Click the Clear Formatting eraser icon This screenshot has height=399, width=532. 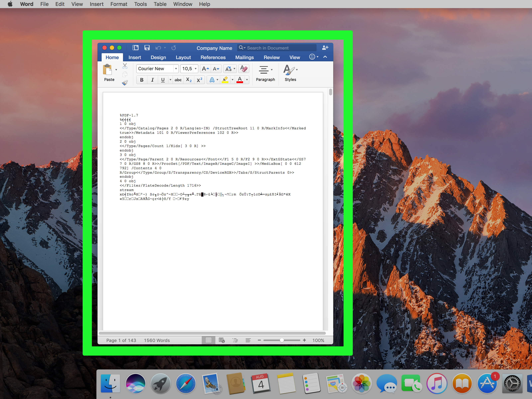coord(244,69)
